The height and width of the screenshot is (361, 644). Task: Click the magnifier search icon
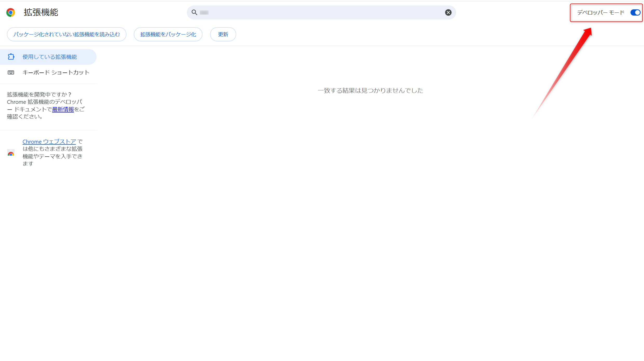(x=194, y=12)
